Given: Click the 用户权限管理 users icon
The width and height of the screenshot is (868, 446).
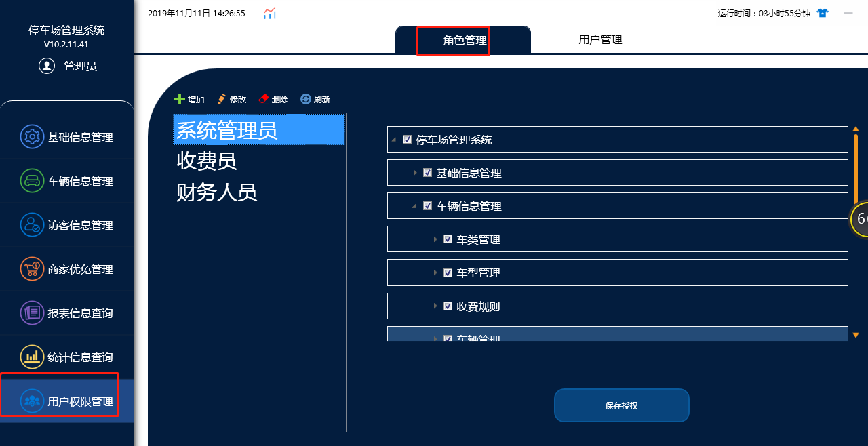Looking at the screenshot, I should (x=32, y=401).
